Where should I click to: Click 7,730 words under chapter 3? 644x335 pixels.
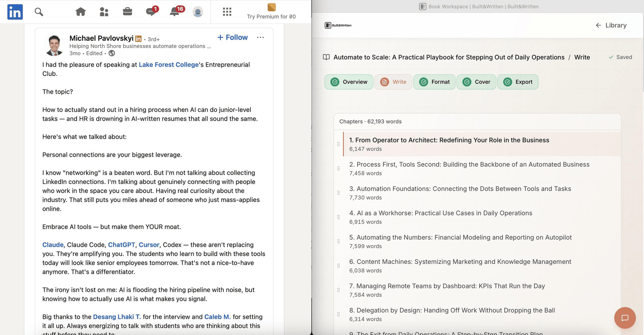coord(365,198)
